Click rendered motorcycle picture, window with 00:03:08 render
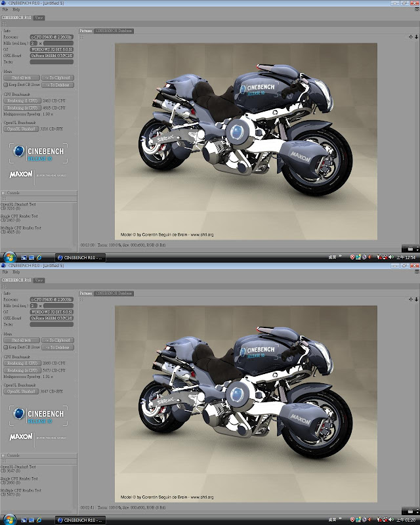 (246, 141)
